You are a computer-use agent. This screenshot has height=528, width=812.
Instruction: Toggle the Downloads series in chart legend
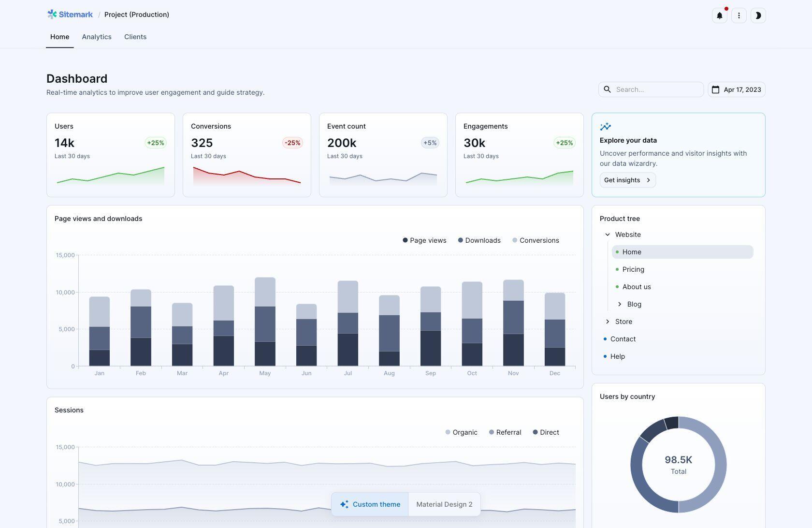[x=479, y=240]
